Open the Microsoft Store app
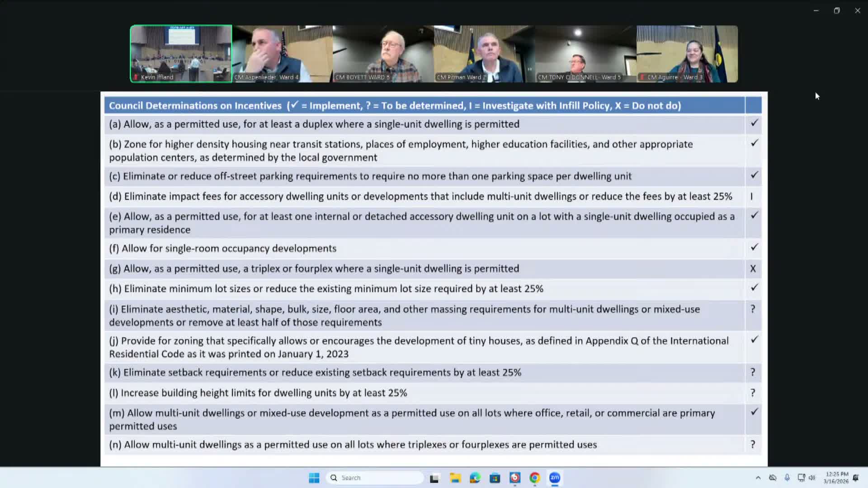868x488 pixels. (495, 478)
